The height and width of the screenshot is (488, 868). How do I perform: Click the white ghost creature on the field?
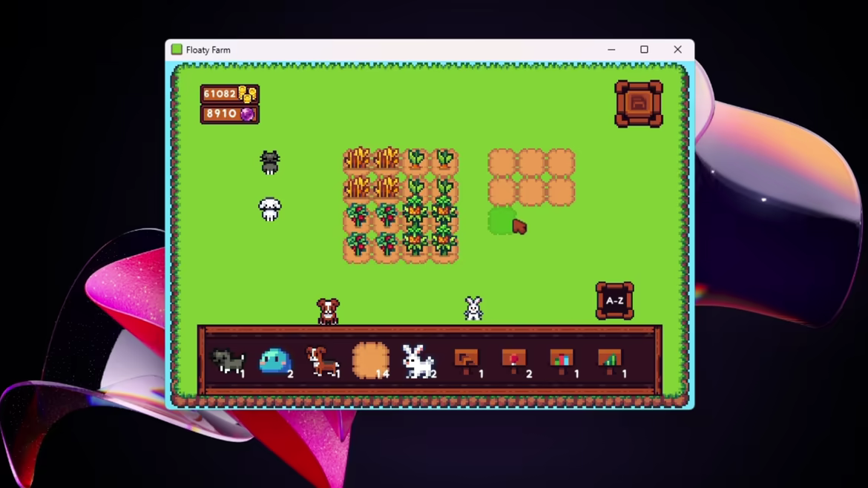point(269,209)
